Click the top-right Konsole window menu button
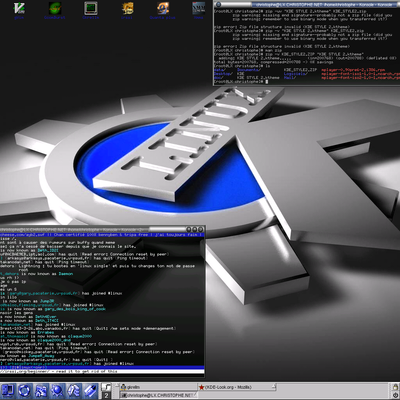This screenshot has height=400, width=400. point(218,5)
